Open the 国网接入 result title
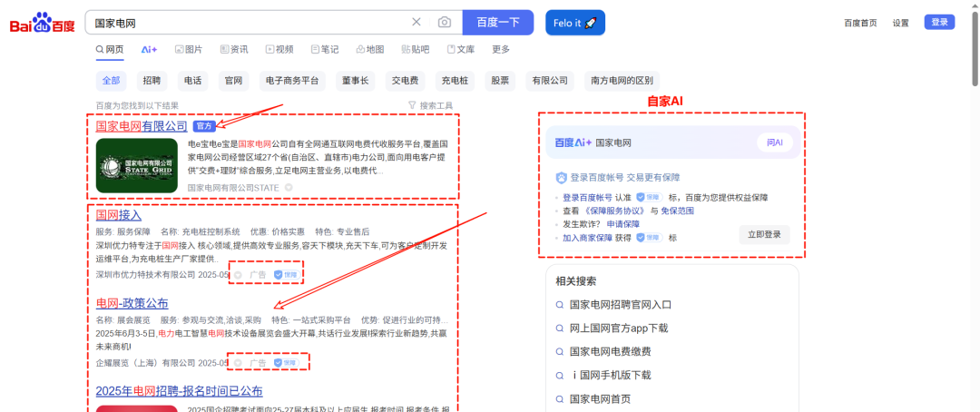This screenshot has height=412, width=980. click(119, 216)
